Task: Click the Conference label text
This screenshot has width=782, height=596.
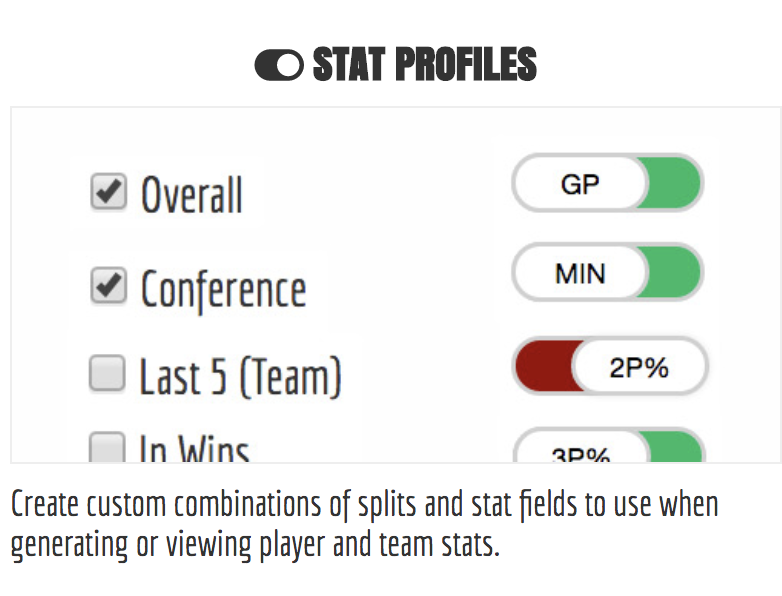Action: point(223,290)
